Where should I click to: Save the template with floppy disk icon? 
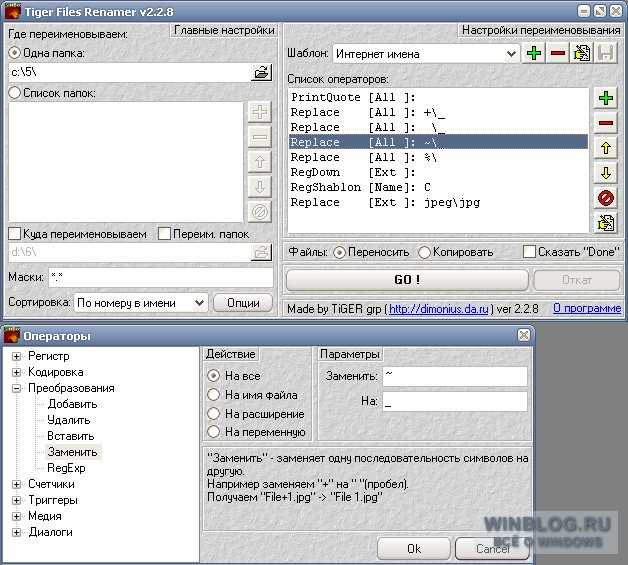coord(606,53)
